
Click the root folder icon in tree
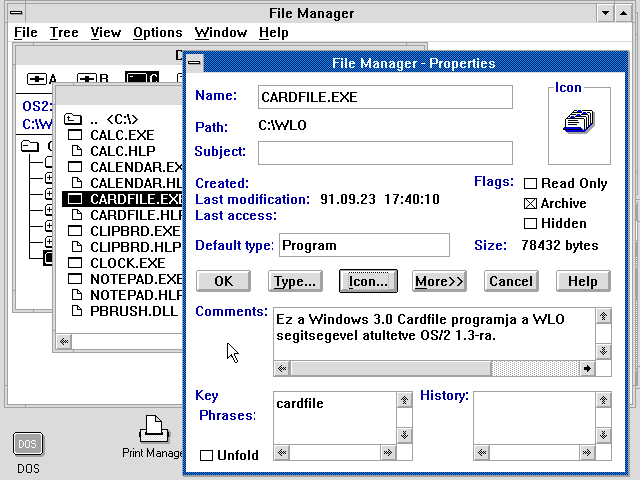point(30,146)
